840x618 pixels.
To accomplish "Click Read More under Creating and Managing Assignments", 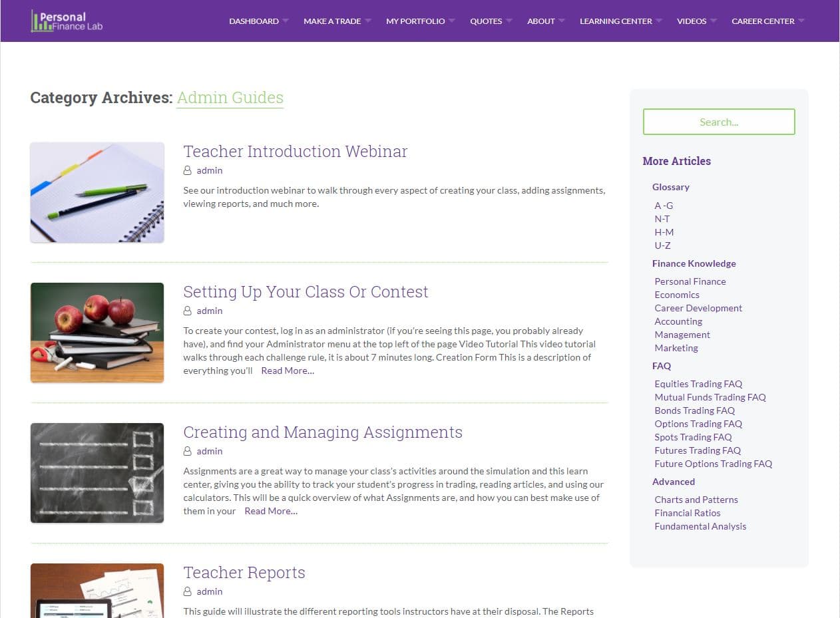I will pyautogui.click(x=271, y=512).
